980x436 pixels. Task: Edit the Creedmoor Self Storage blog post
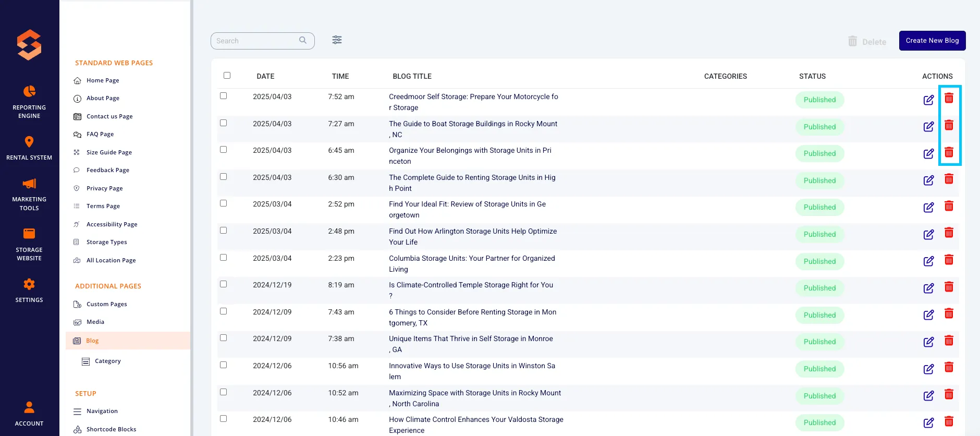[x=928, y=100]
